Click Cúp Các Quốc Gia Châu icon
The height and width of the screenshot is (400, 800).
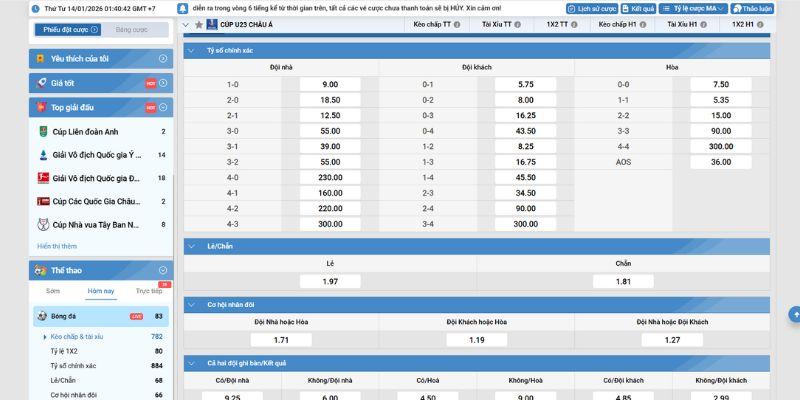pos(43,202)
